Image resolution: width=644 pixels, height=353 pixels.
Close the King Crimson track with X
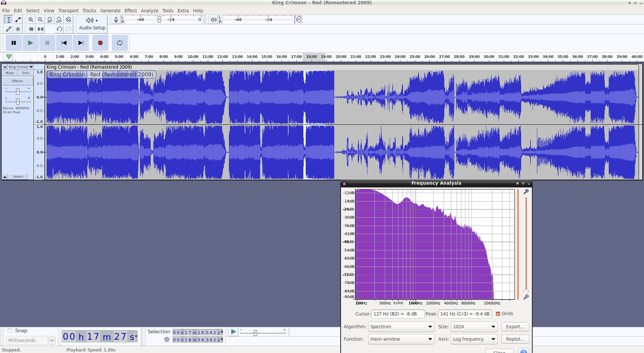point(5,67)
